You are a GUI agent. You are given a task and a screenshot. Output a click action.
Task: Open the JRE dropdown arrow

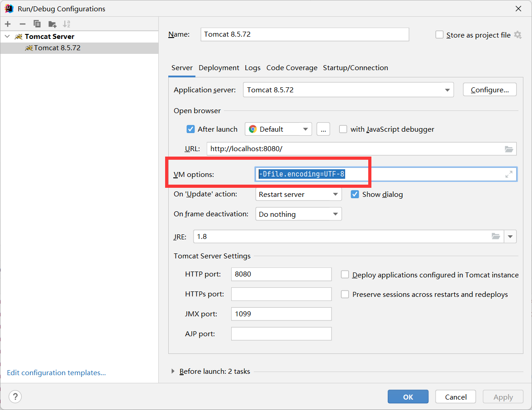[x=510, y=237]
